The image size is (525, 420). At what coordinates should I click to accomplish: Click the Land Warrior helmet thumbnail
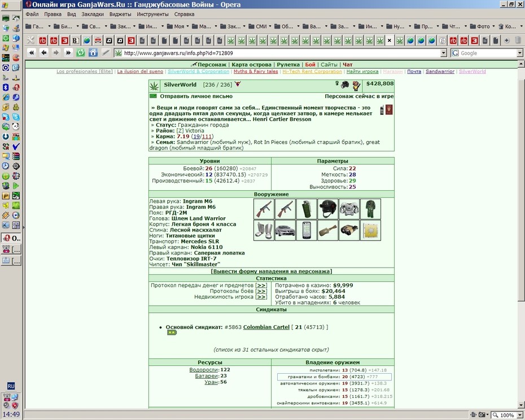click(328, 209)
